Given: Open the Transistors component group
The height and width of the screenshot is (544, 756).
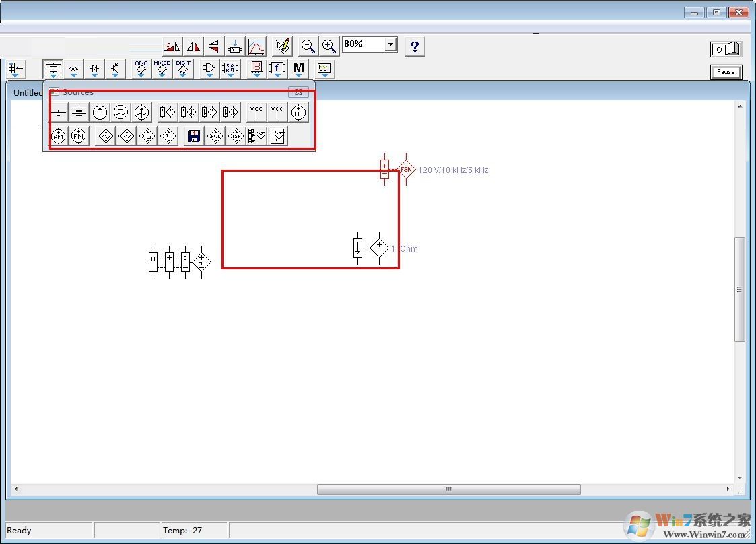Looking at the screenshot, I should pyautogui.click(x=114, y=67).
